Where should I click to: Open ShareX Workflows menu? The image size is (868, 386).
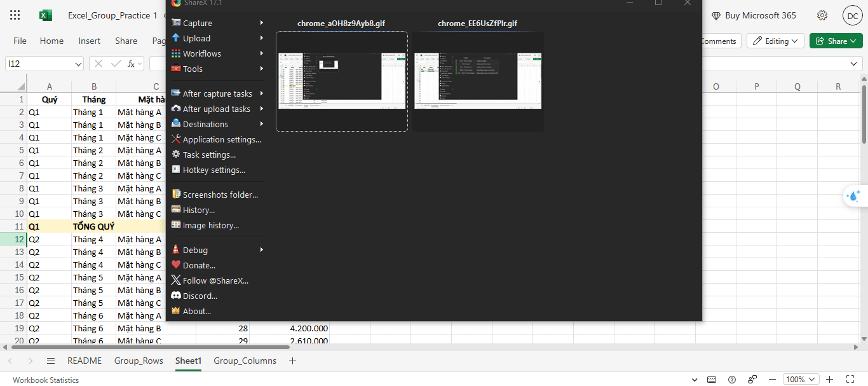[217, 53]
